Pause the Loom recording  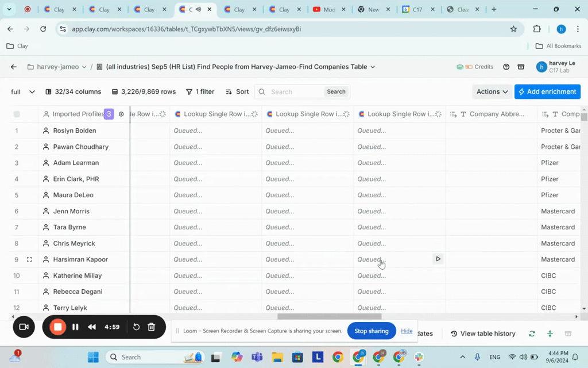pyautogui.click(x=75, y=327)
